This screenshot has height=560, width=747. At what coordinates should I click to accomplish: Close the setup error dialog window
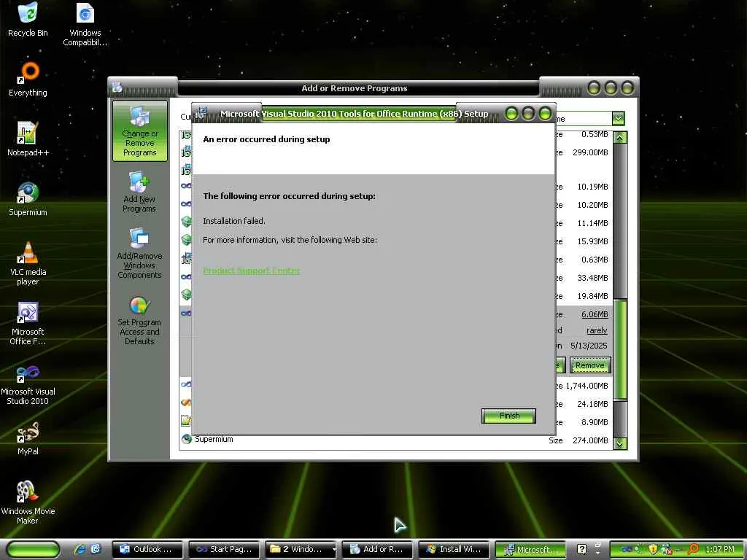(x=545, y=113)
